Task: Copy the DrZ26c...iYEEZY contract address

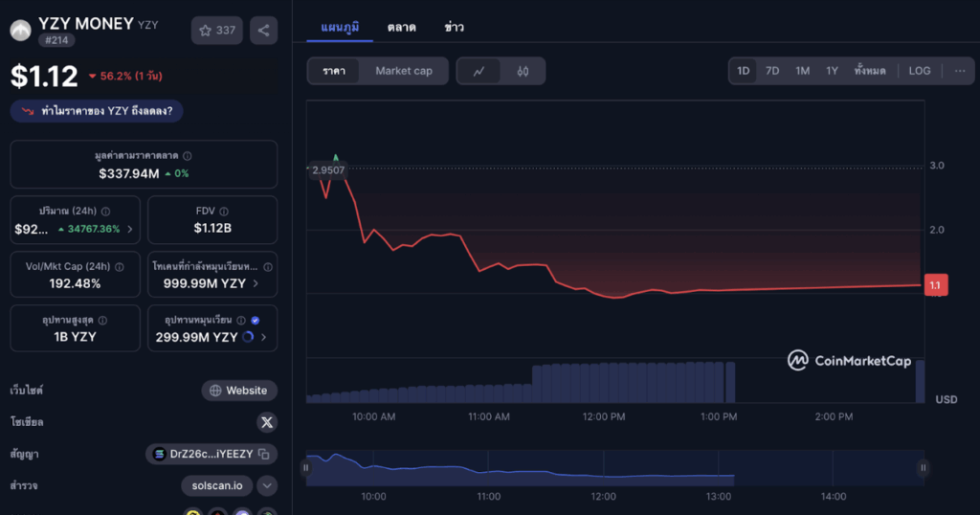Action: click(x=264, y=454)
